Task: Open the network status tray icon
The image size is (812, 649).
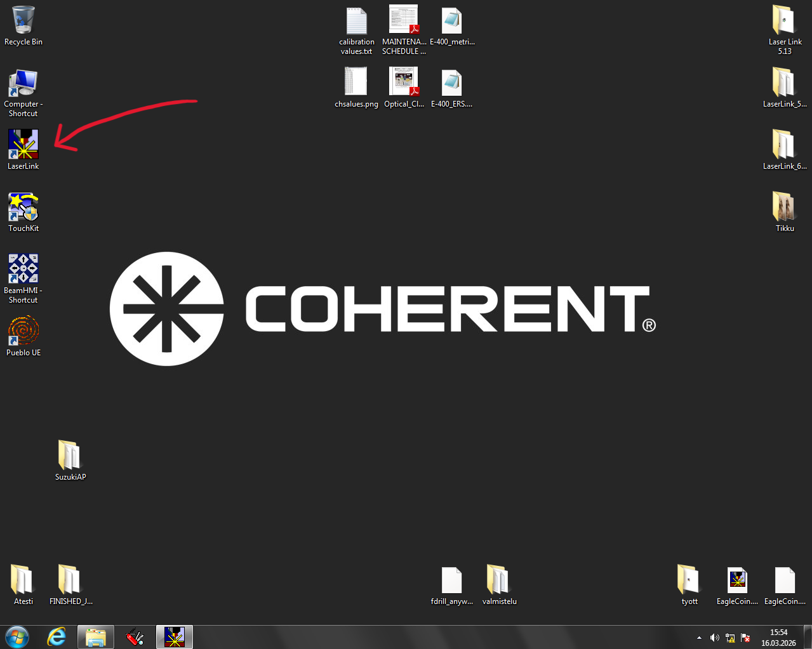Action: [x=730, y=638]
